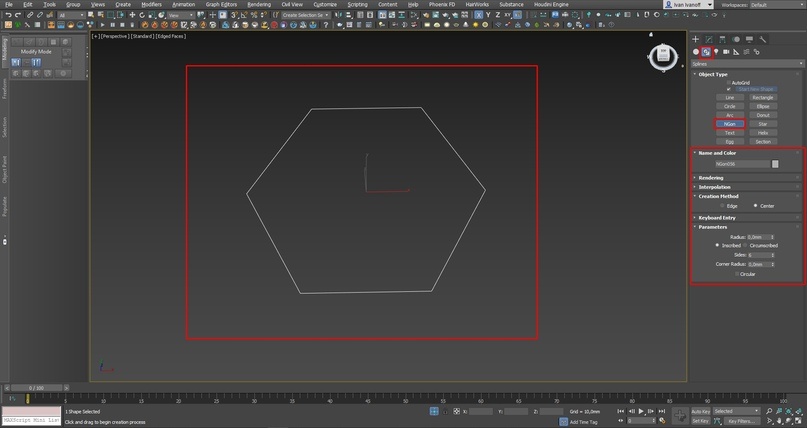Click the Rectangle shape button
The image size is (807, 428).
[x=763, y=97]
